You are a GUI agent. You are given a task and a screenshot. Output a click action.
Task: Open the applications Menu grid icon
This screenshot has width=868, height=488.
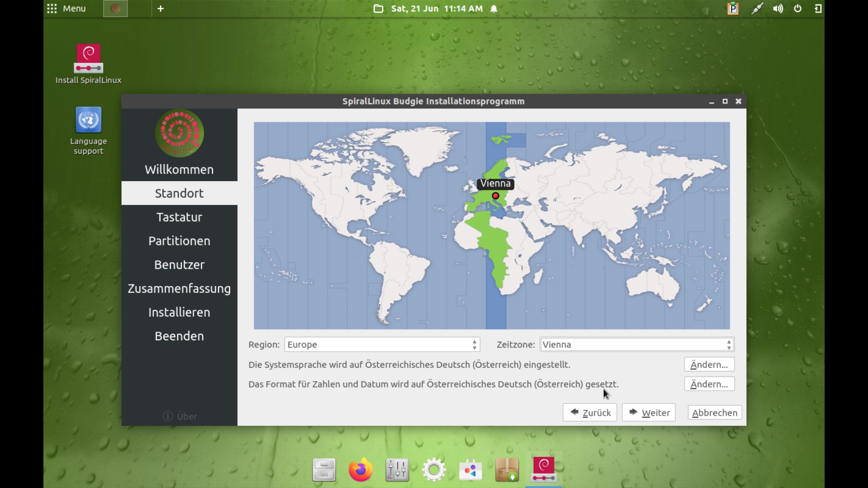[52, 8]
